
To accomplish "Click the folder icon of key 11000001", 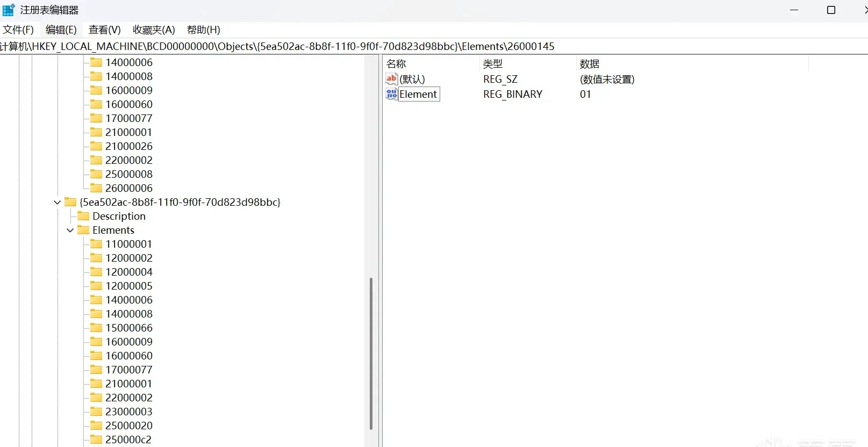I will point(96,244).
